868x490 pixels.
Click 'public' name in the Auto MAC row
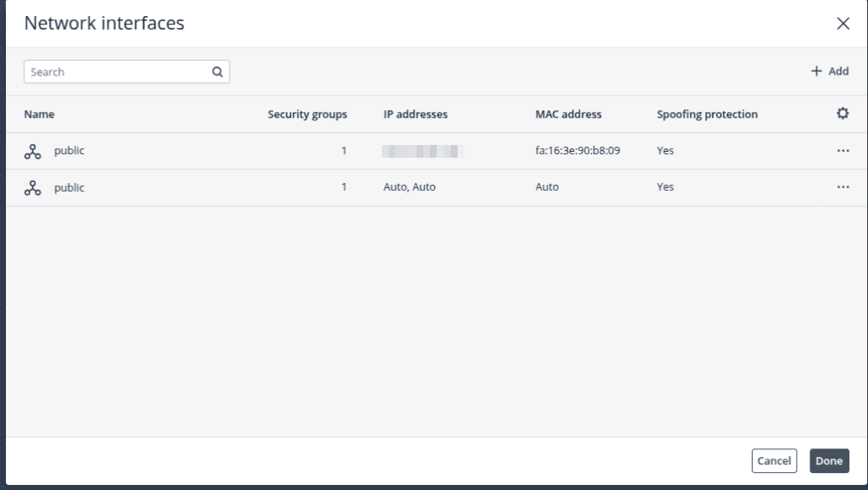coord(70,187)
